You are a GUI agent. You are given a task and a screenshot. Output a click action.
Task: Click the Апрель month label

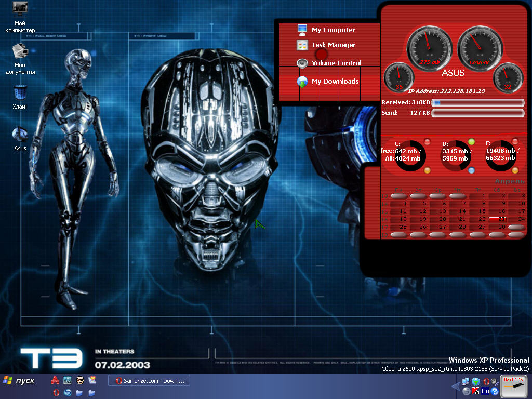pyautogui.click(x=510, y=181)
